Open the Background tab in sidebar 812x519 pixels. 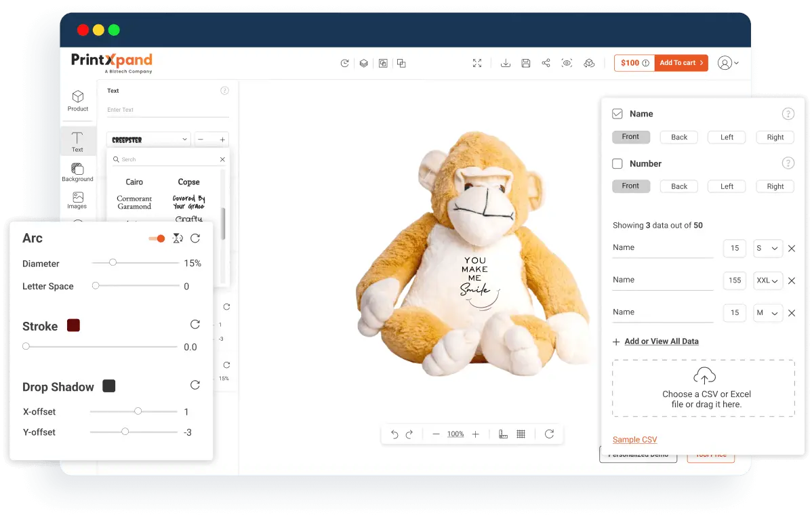click(x=78, y=172)
